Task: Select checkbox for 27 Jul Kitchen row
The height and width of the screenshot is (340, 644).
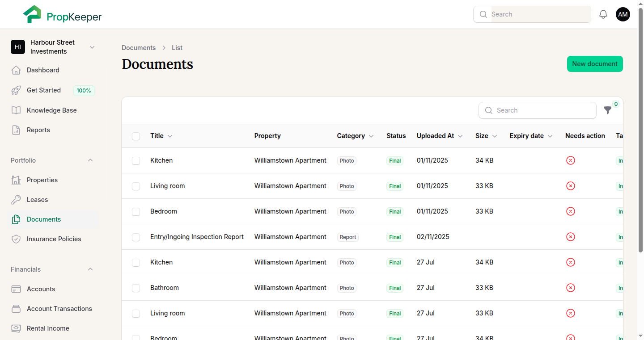Action: click(x=136, y=263)
